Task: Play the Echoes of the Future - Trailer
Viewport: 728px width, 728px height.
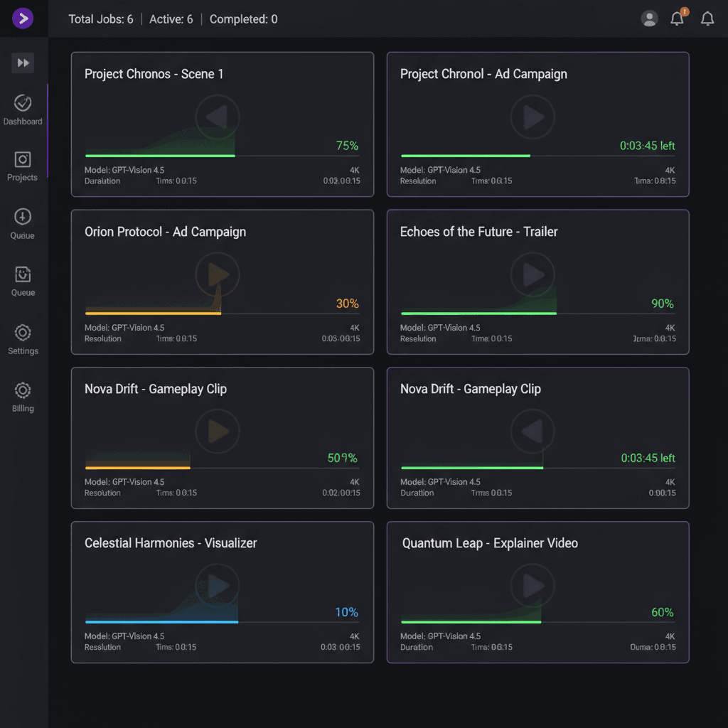Action: point(532,274)
